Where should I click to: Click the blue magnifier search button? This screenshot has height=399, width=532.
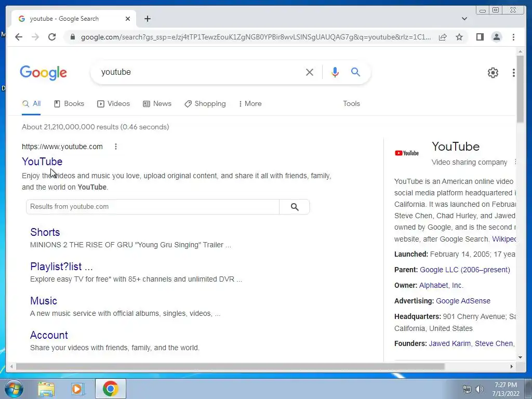click(x=355, y=72)
